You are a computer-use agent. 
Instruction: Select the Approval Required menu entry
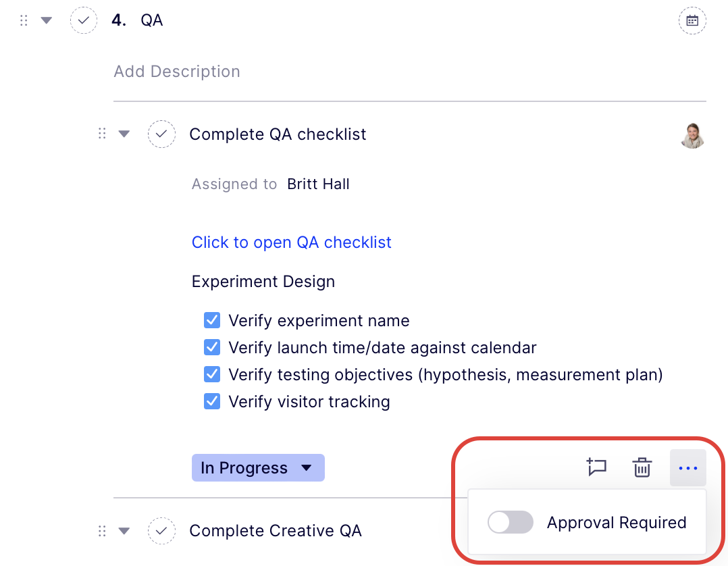617,521
